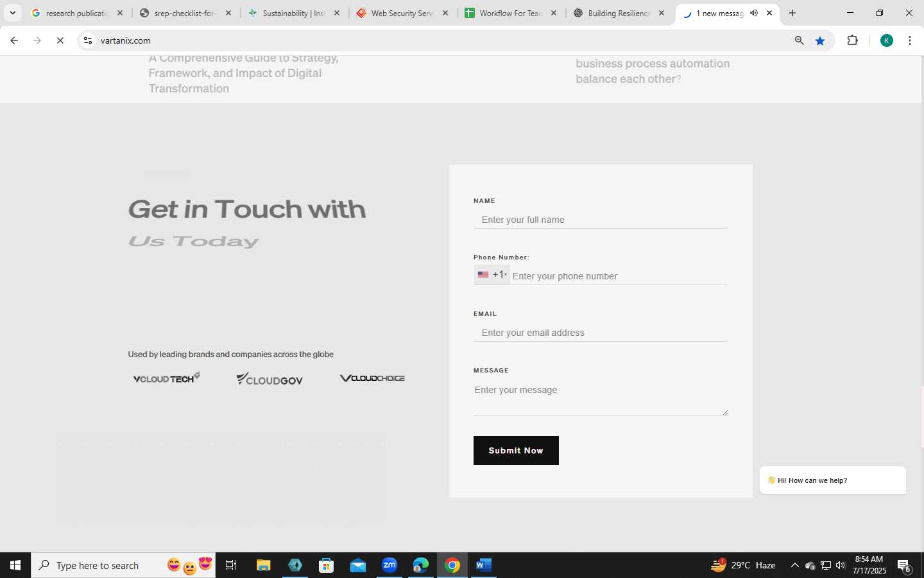Open the business process automation article
The width and height of the screenshot is (924, 578).
tap(653, 71)
